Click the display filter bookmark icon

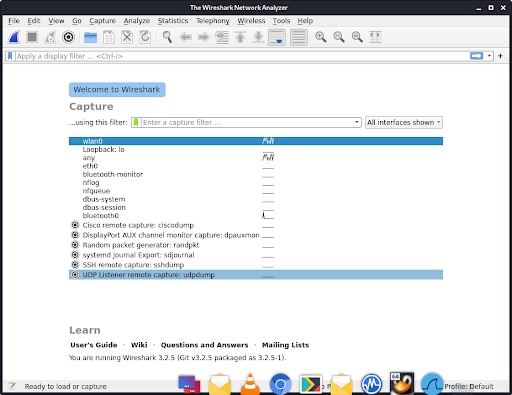tap(10, 56)
